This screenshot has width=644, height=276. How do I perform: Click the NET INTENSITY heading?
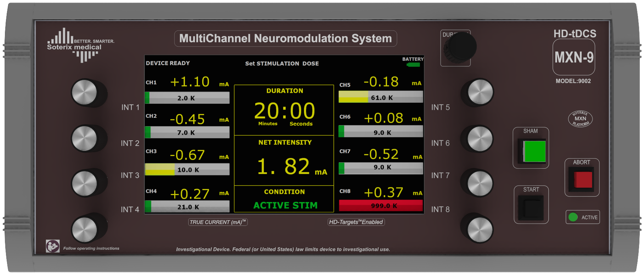pyautogui.click(x=285, y=142)
